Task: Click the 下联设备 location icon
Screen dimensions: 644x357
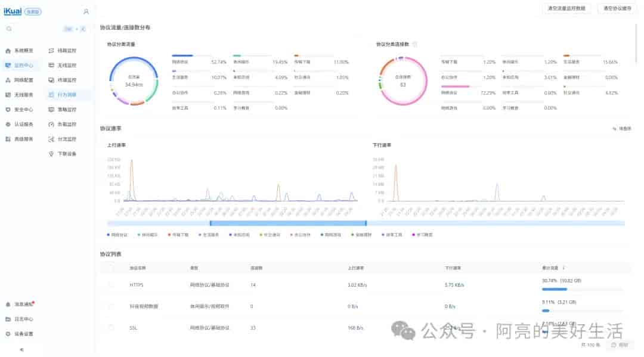Action: point(51,154)
